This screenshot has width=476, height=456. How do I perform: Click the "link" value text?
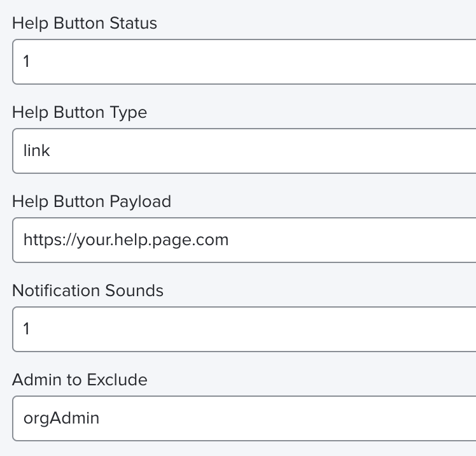36,151
